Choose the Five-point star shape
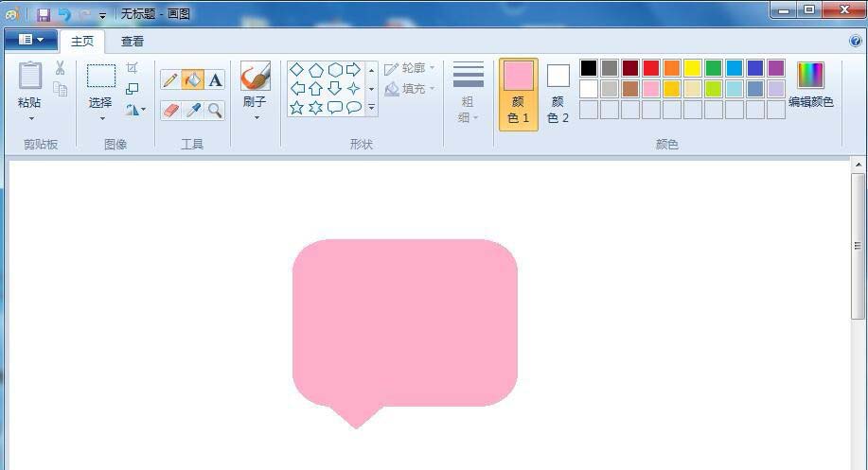 296,107
